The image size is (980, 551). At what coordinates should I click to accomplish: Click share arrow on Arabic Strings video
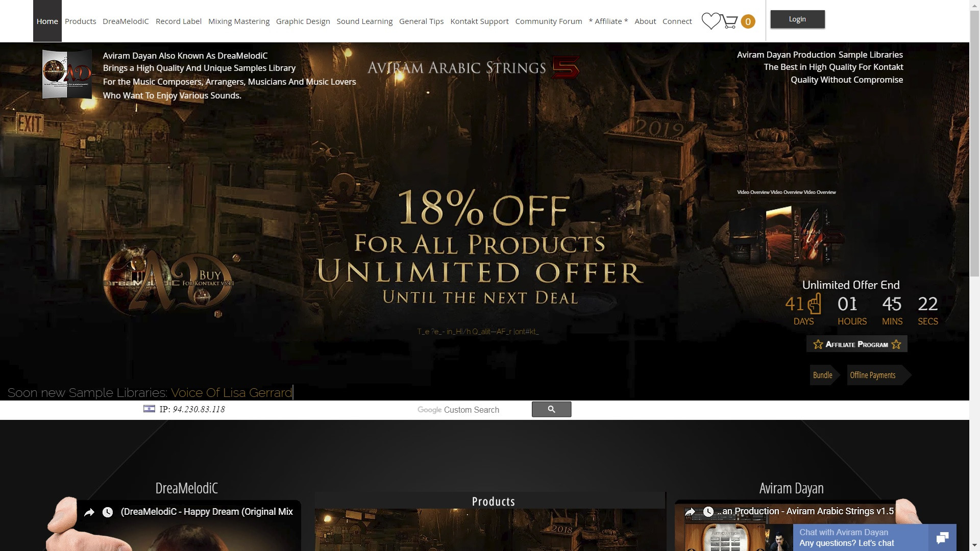(690, 512)
